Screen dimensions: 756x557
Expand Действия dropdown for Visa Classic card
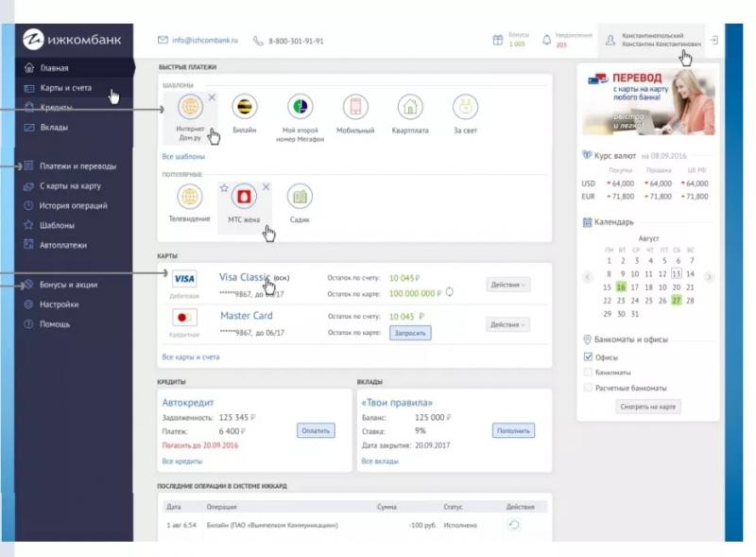pos(507,284)
